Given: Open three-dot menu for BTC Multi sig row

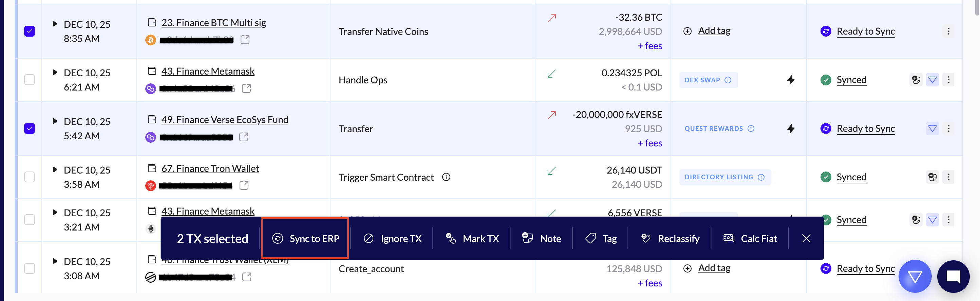Looking at the screenshot, I should coord(948,31).
